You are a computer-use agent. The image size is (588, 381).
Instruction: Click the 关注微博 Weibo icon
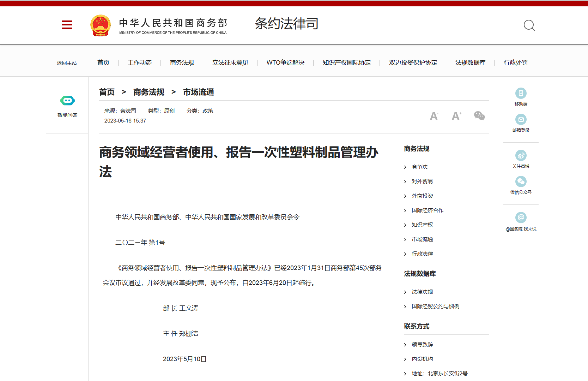pyautogui.click(x=521, y=155)
